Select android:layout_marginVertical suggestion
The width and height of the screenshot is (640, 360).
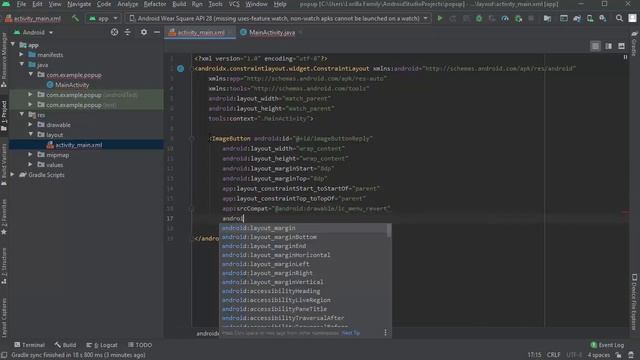(305, 282)
